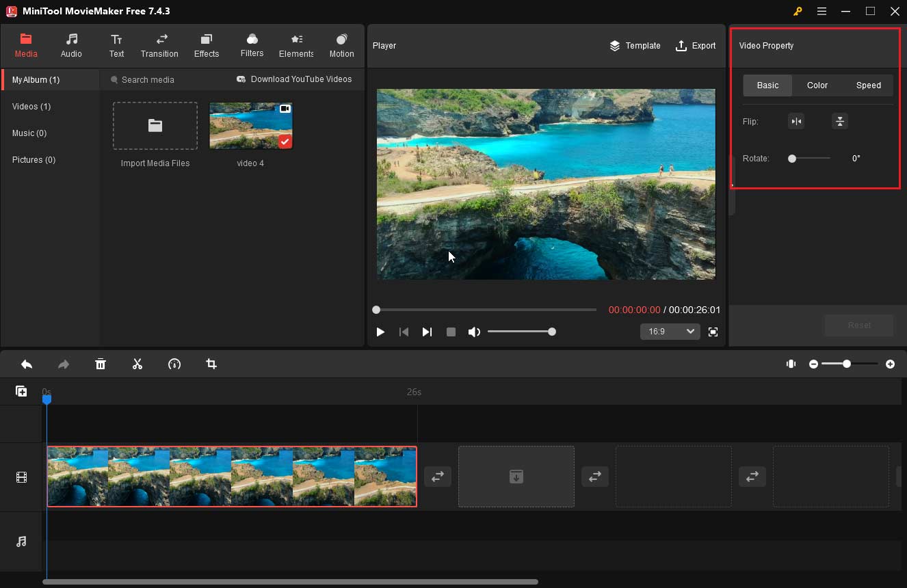Image resolution: width=907 pixels, height=588 pixels.
Task: Open the Effects tab
Action: pos(206,45)
